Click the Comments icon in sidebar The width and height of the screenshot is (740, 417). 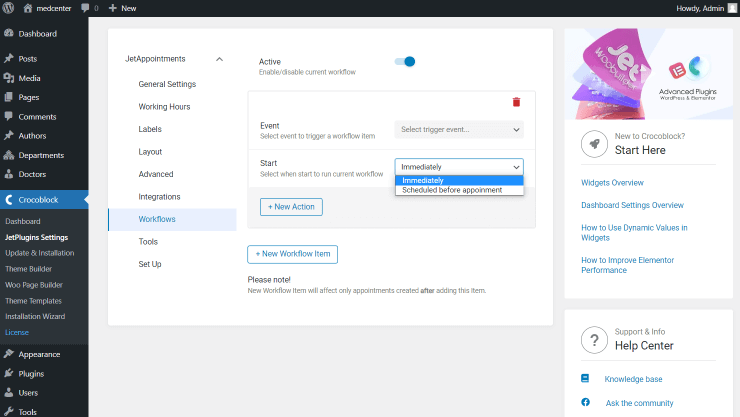[8, 117]
